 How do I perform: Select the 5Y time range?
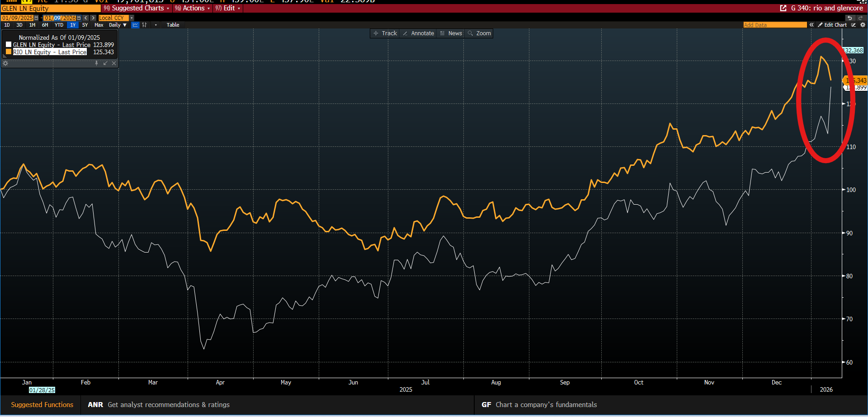point(85,25)
